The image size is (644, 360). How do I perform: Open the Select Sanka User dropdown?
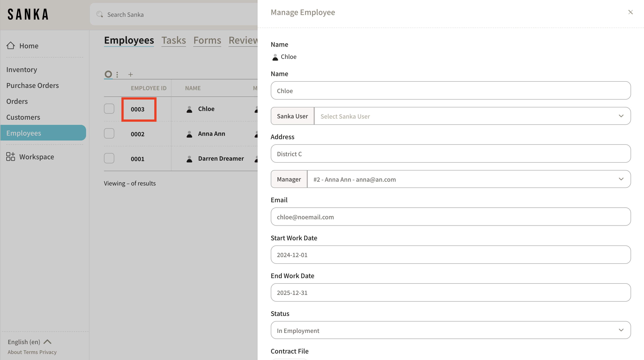pos(472,116)
